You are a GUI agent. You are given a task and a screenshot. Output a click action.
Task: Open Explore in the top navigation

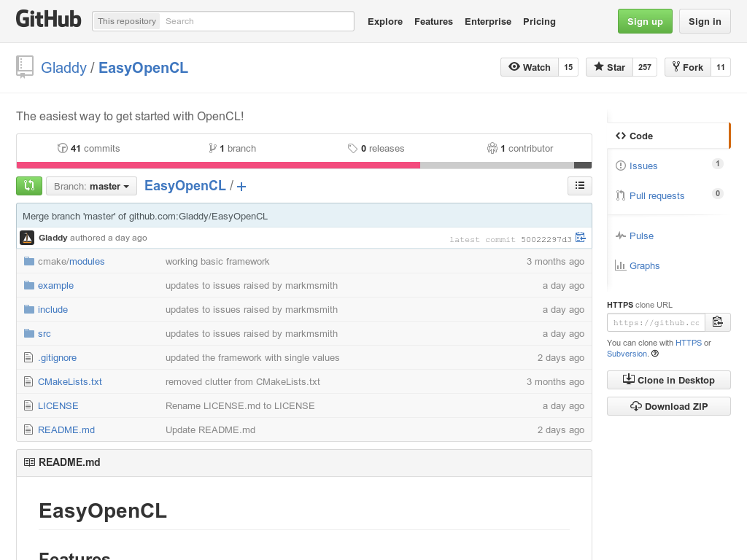coord(385,21)
